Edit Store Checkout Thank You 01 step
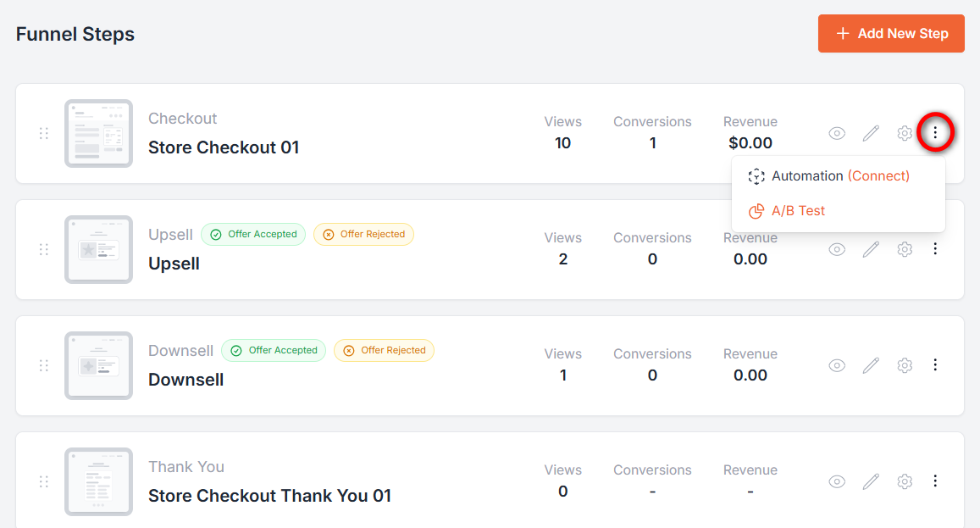The width and height of the screenshot is (980, 528). (x=871, y=481)
